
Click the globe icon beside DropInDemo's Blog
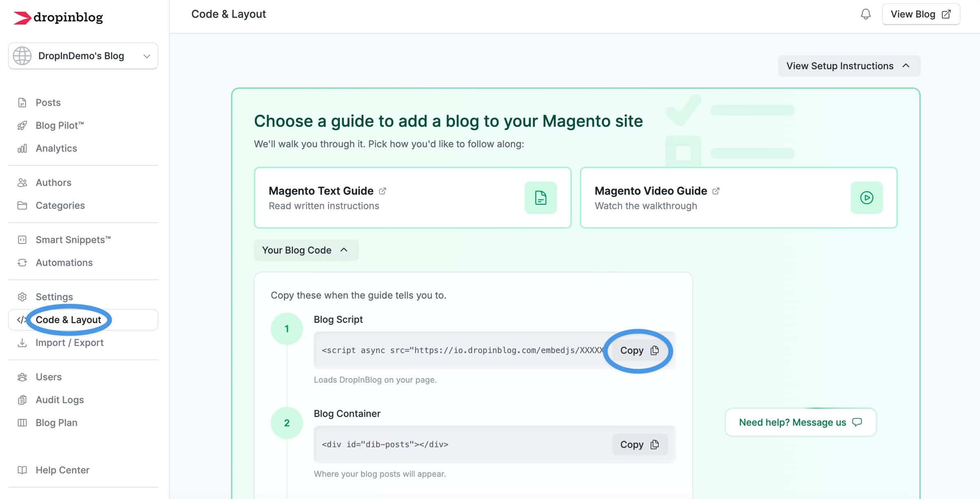pyautogui.click(x=22, y=56)
